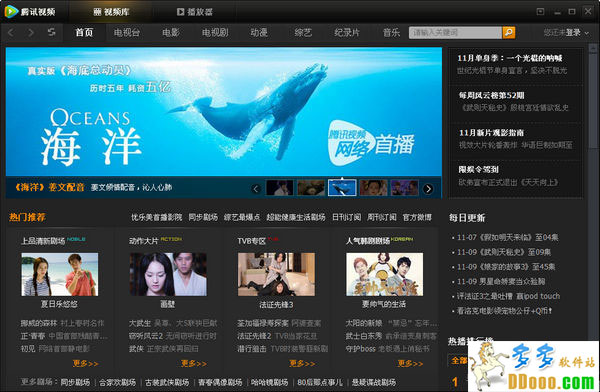Open headline 11月新片观影指南
This screenshot has height=392, width=600.
coord(491,133)
